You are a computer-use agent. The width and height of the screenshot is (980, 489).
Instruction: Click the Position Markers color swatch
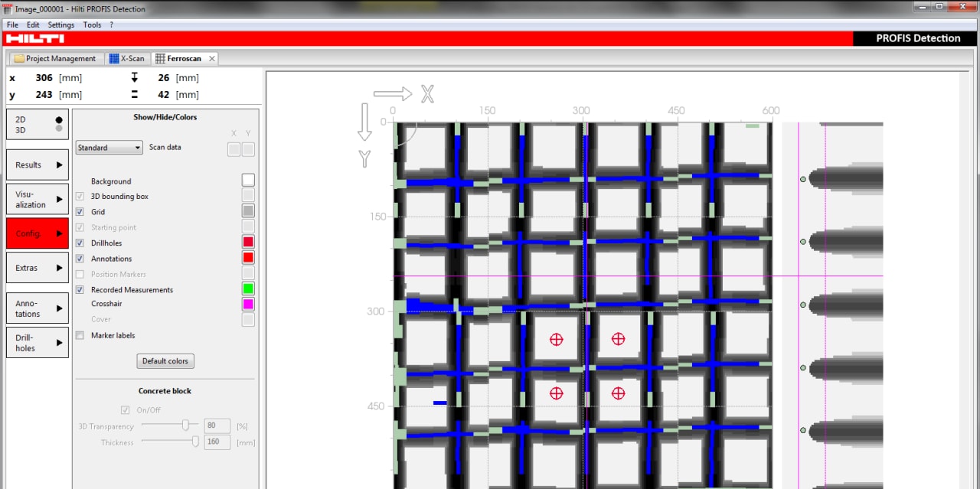[x=248, y=273]
